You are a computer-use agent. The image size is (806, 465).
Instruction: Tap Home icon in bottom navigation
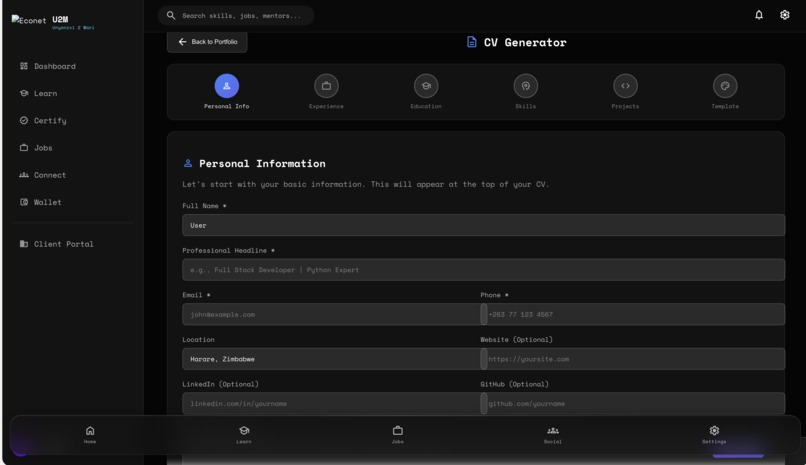90,431
